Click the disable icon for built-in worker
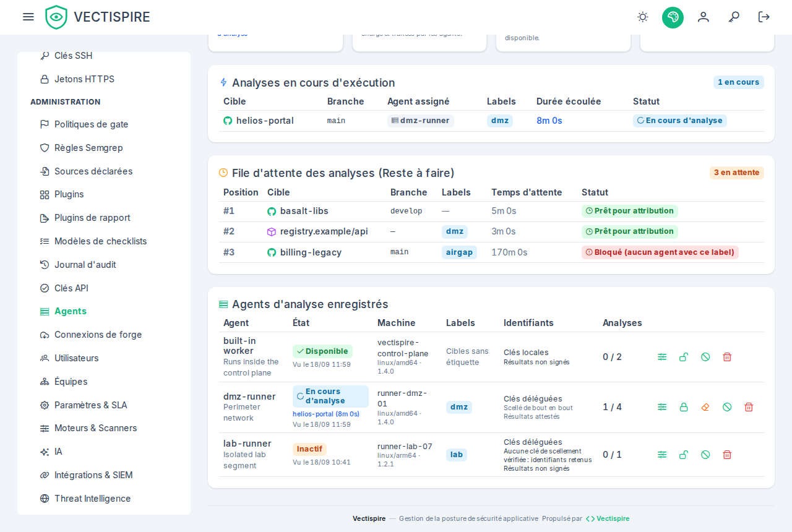Image resolution: width=792 pixels, height=532 pixels. pos(705,357)
